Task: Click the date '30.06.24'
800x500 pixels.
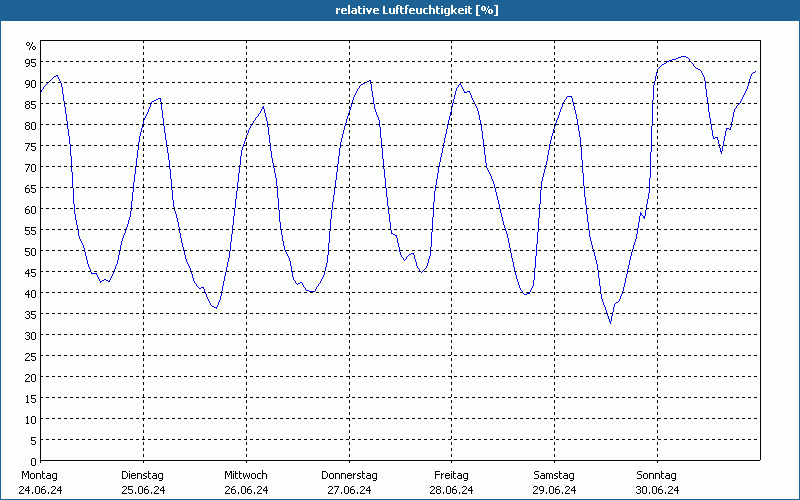Action: 657,490
